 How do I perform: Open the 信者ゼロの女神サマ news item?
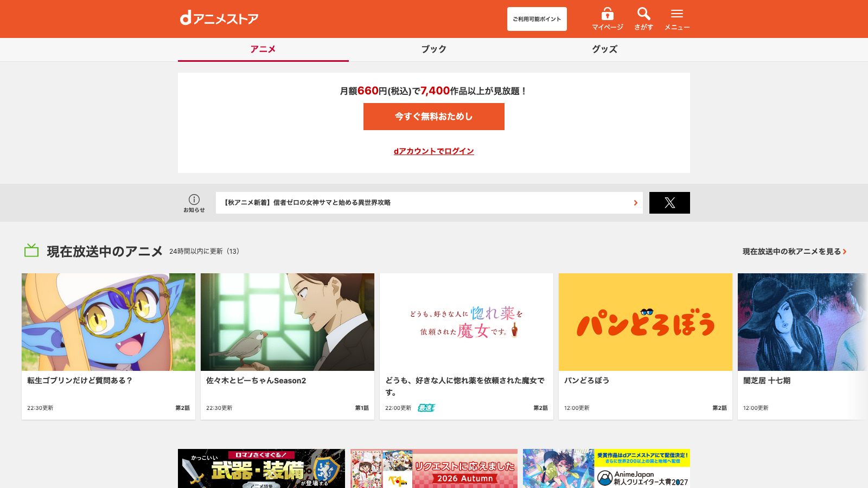(x=429, y=203)
